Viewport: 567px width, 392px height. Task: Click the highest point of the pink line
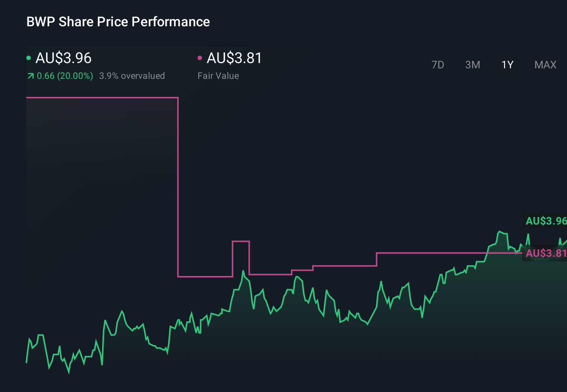[101, 97]
